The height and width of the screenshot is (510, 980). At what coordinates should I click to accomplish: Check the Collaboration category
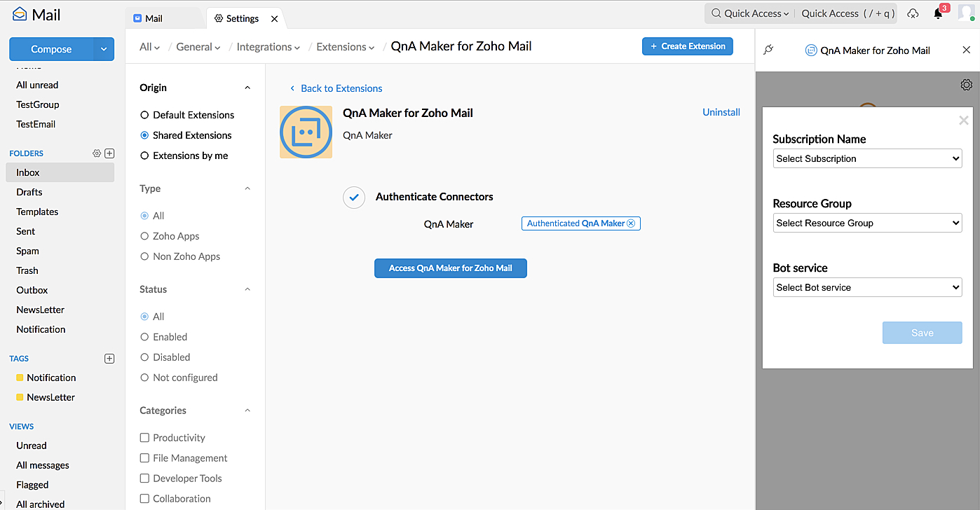click(x=144, y=499)
